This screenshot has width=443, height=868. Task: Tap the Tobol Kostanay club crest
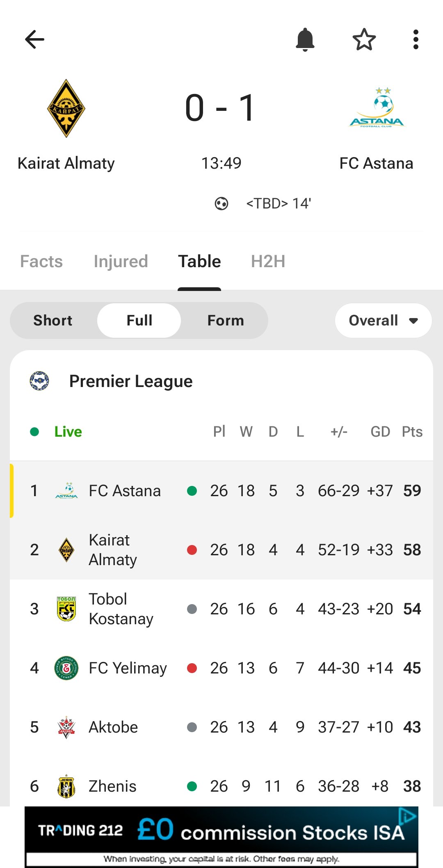tap(66, 609)
